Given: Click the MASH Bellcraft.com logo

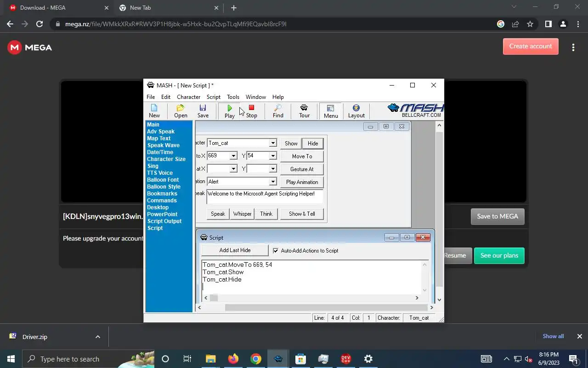Looking at the screenshot, I should [x=416, y=110].
